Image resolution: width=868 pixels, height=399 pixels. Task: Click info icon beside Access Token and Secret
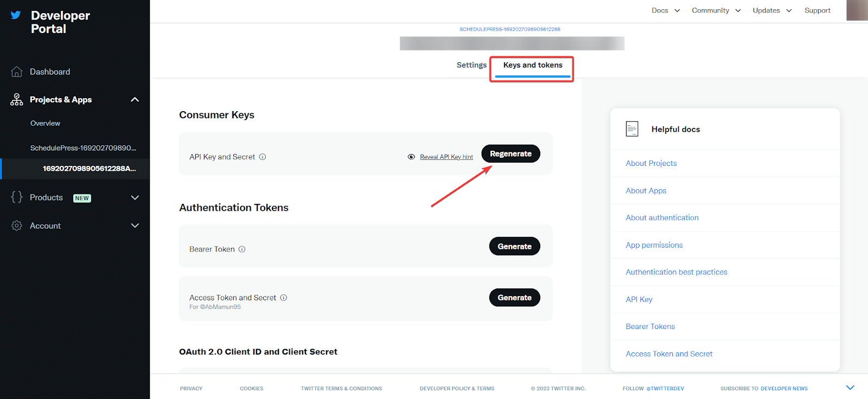click(x=284, y=298)
